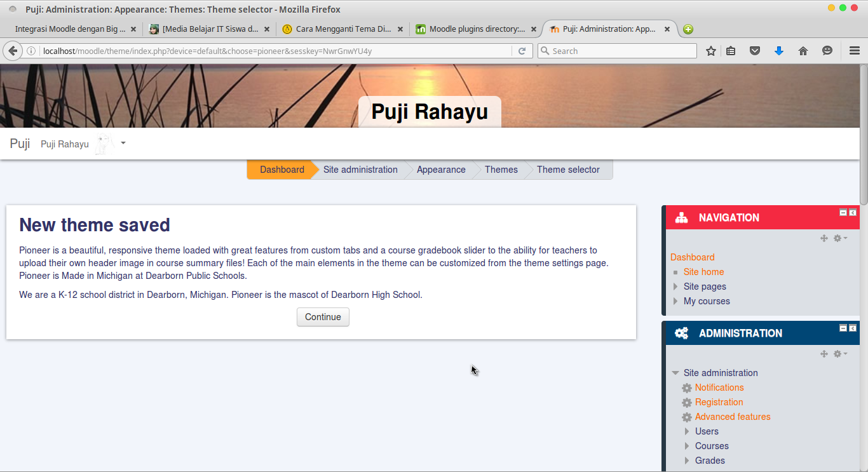
Task: Click gear icon beside Advanced features
Action: 687,417
